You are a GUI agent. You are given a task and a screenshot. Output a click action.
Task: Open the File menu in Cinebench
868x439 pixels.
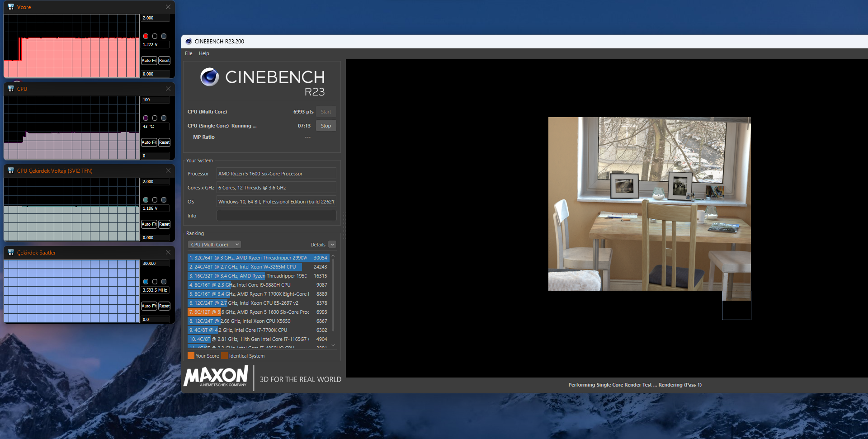(x=189, y=53)
